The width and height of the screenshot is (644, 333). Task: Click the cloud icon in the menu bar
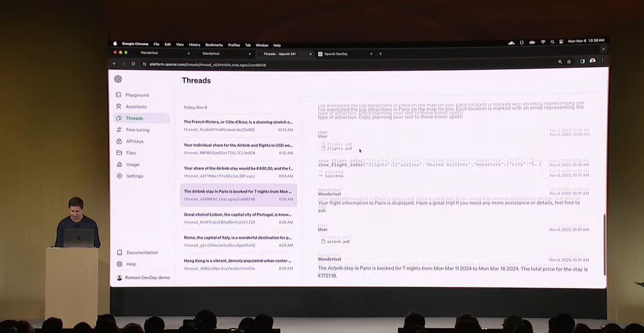point(511,42)
